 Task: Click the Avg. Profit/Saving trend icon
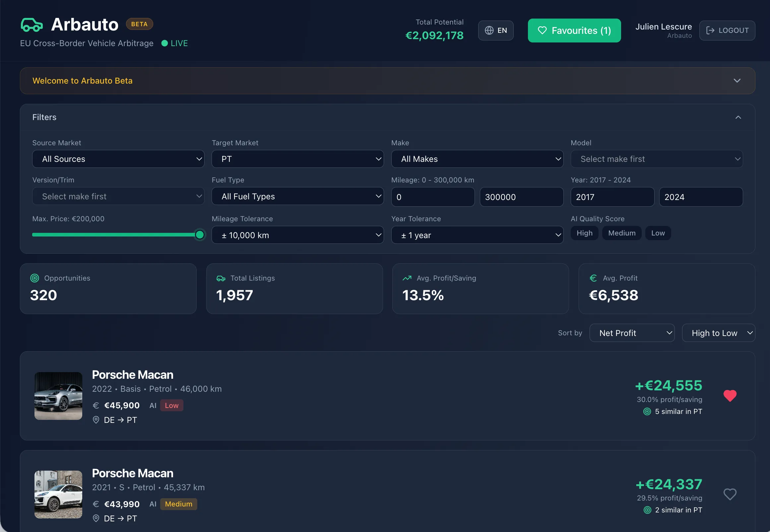tap(407, 278)
